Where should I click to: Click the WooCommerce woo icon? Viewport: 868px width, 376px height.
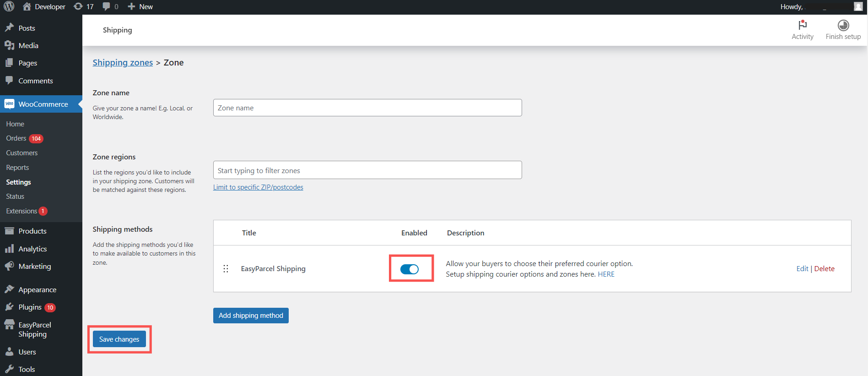coord(9,104)
